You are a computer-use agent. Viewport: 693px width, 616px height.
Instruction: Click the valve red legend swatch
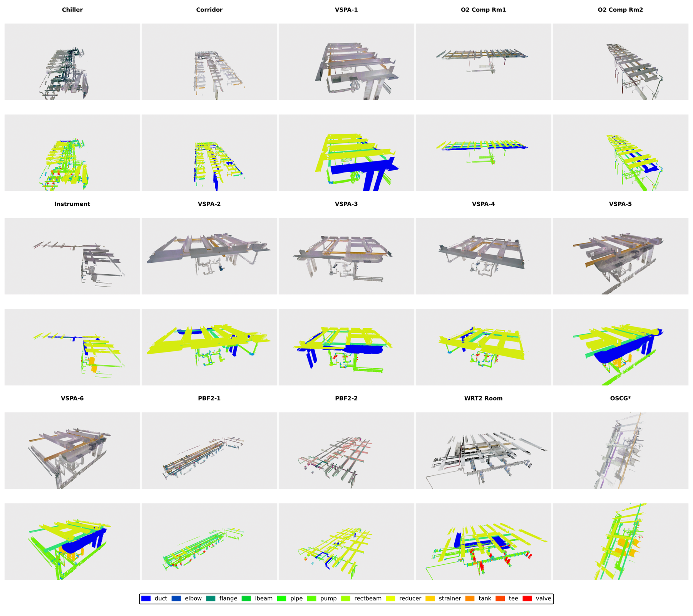click(x=527, y=599)
